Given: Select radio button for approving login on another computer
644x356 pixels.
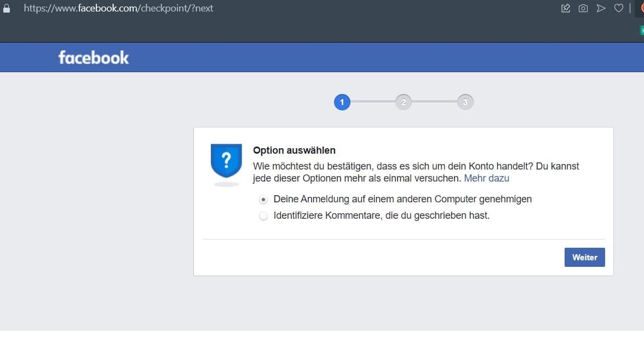Looking at the screenshot, I should pos(263,200).
